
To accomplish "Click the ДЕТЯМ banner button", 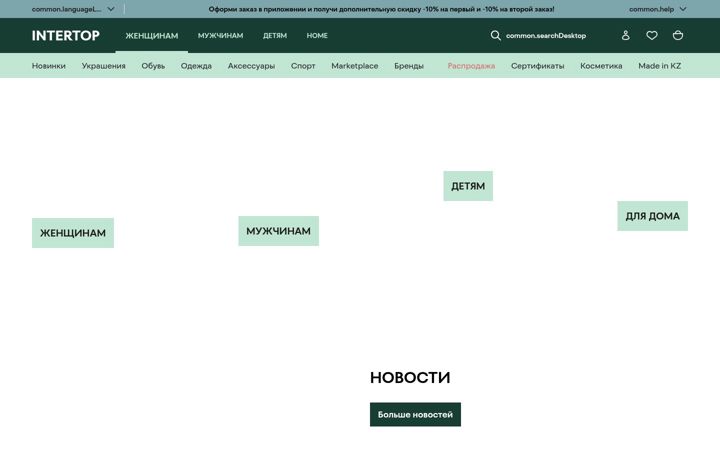I will (468, 186).
